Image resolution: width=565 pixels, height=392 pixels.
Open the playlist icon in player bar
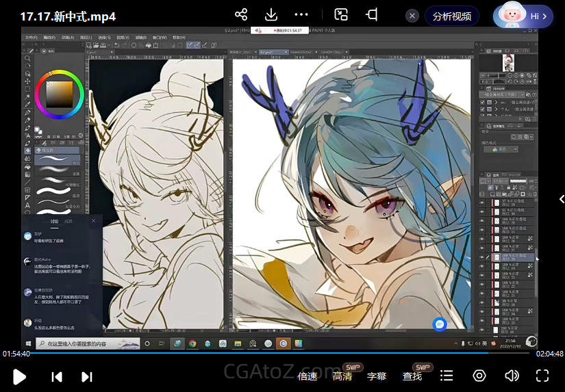coord(447,376)
